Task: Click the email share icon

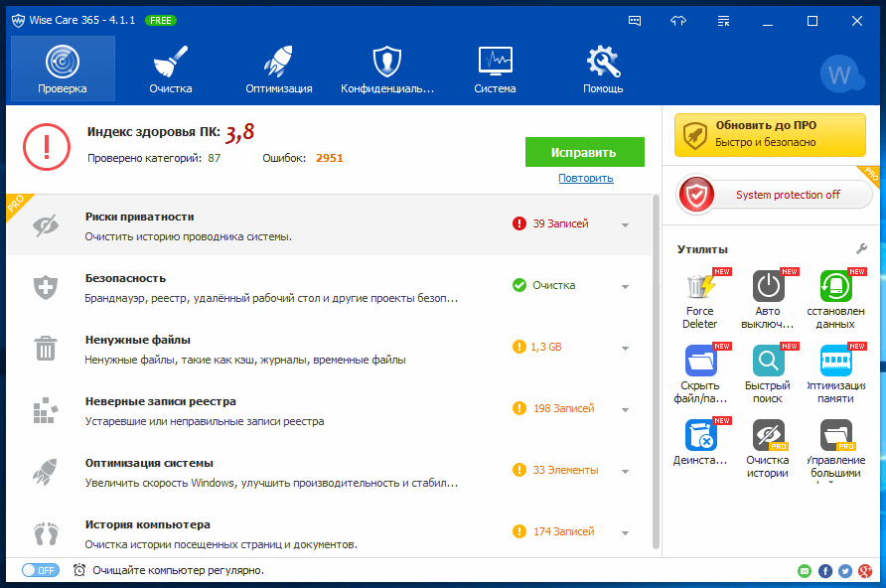Action: pyautogui.click(x=805, y=571)
